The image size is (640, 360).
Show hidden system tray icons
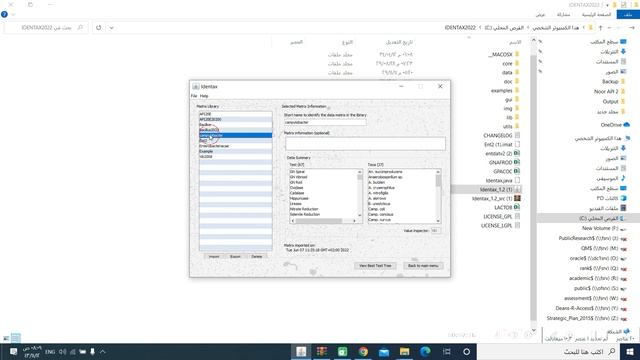point(102,351)
